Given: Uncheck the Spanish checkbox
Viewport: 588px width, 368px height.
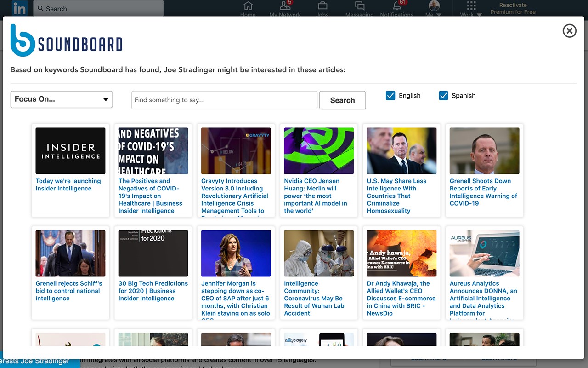Looking at the screenshot, I should point(443,96).
